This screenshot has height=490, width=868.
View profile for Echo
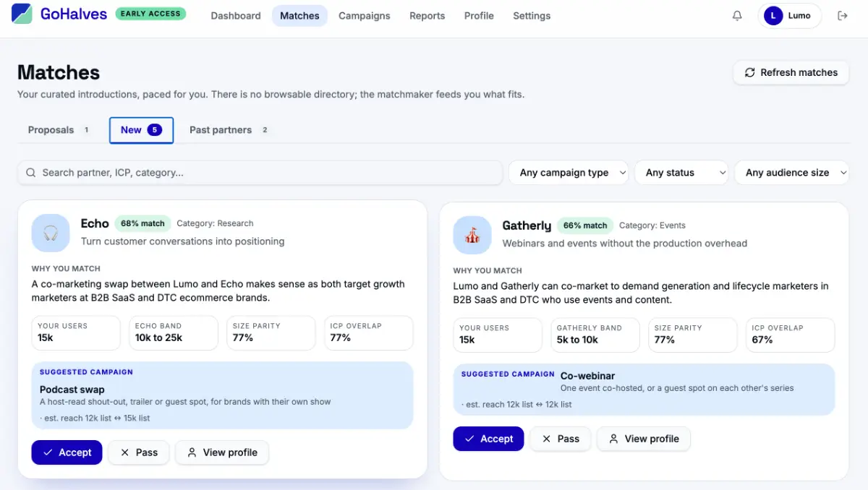pyautogui.click(x=222, y=452)
